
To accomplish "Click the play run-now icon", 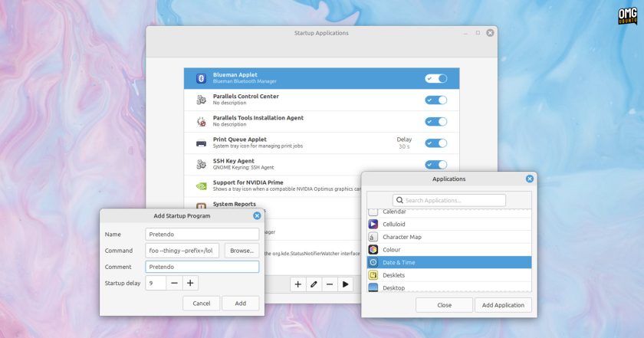I will pyautogui.click(x=346, y=284).
